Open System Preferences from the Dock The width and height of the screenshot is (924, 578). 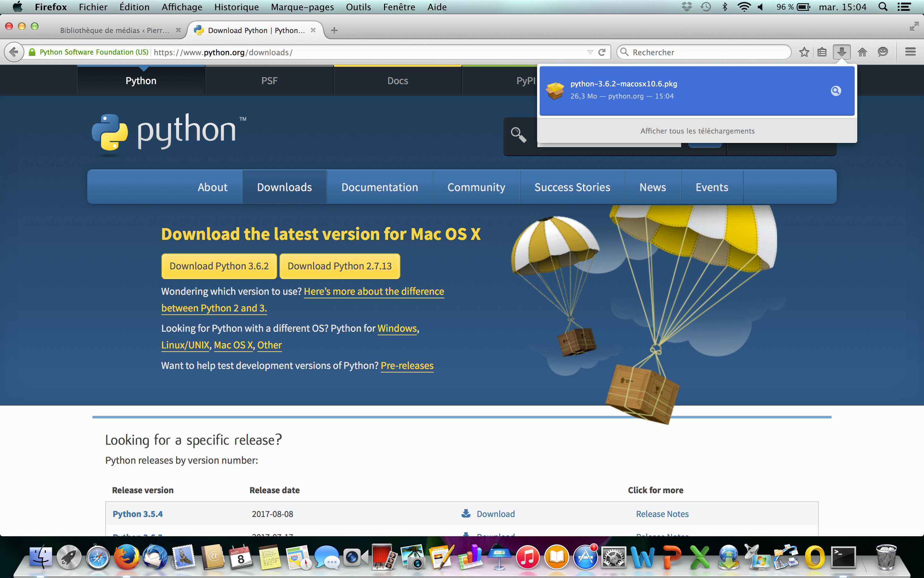613,557
